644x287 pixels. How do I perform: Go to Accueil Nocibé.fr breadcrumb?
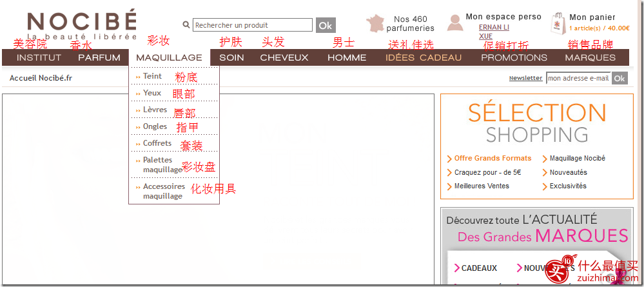pos(41,78)
